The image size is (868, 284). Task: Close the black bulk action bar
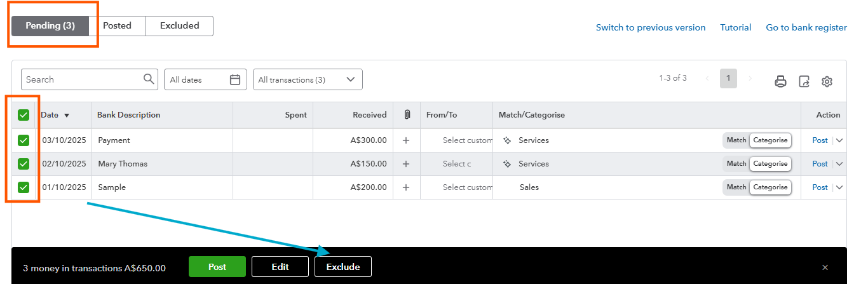(825, 267)
